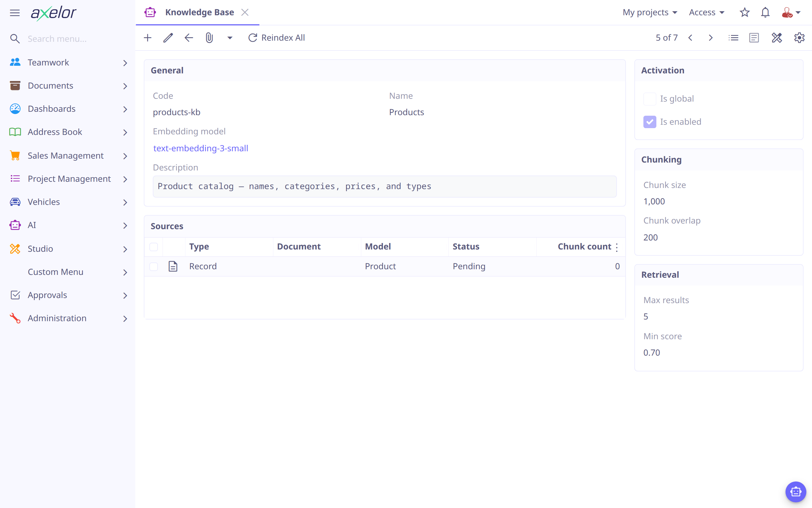The height and width of the screenshot is (508, 812).
Task: Close the Knowledge Base tab
Action: coord(245,12)
